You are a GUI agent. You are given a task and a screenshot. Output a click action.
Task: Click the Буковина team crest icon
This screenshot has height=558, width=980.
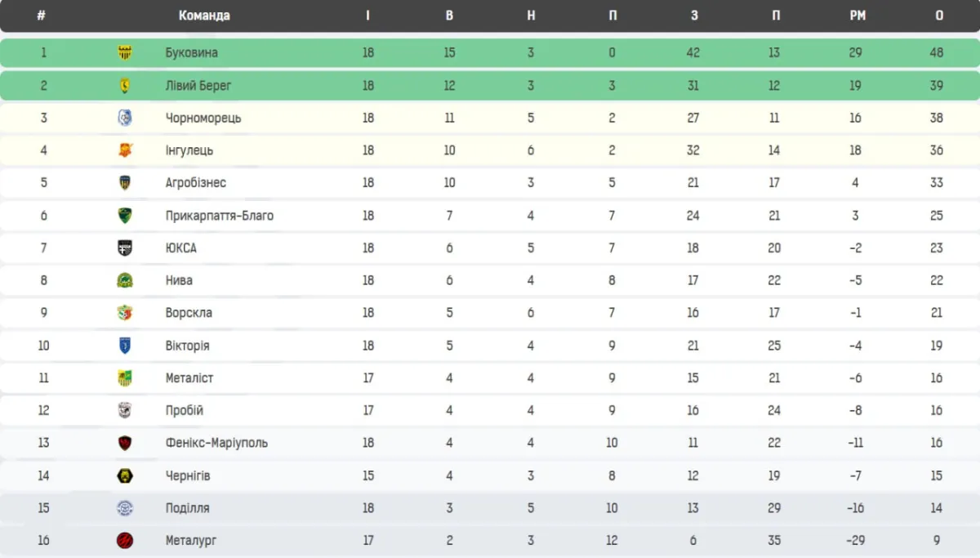pyautogui.click(x=125, y=52)
